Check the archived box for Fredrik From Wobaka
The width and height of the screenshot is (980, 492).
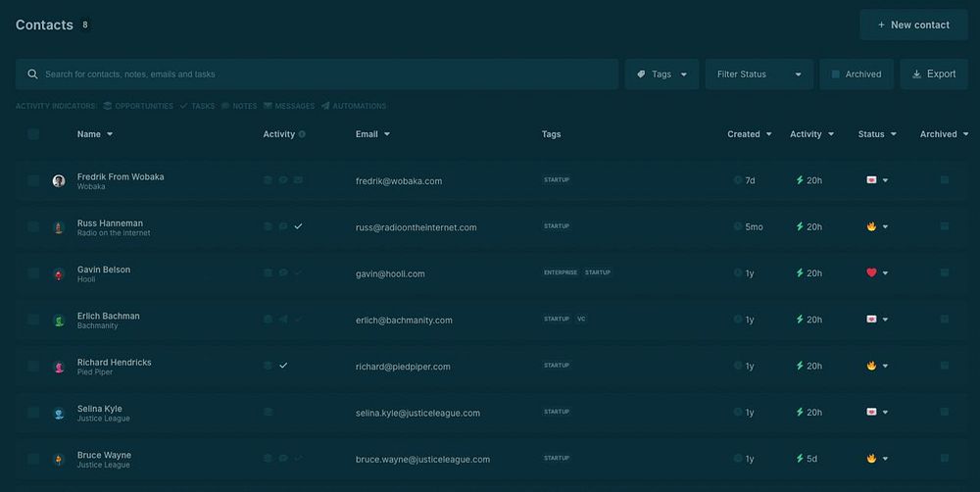[x=945, y=180]
